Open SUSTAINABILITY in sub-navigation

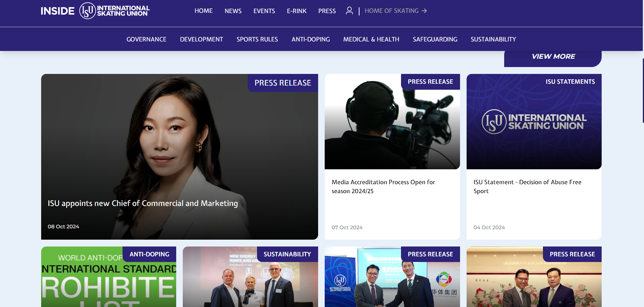(493, 39)
